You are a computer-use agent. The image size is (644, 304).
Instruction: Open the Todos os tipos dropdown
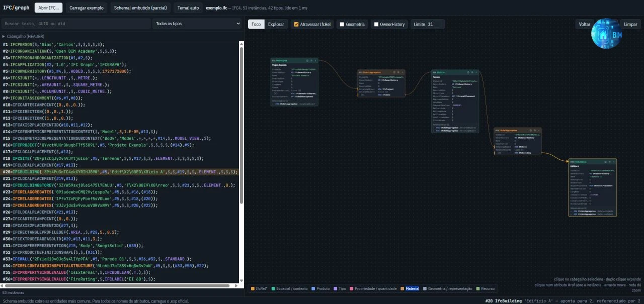197,24
